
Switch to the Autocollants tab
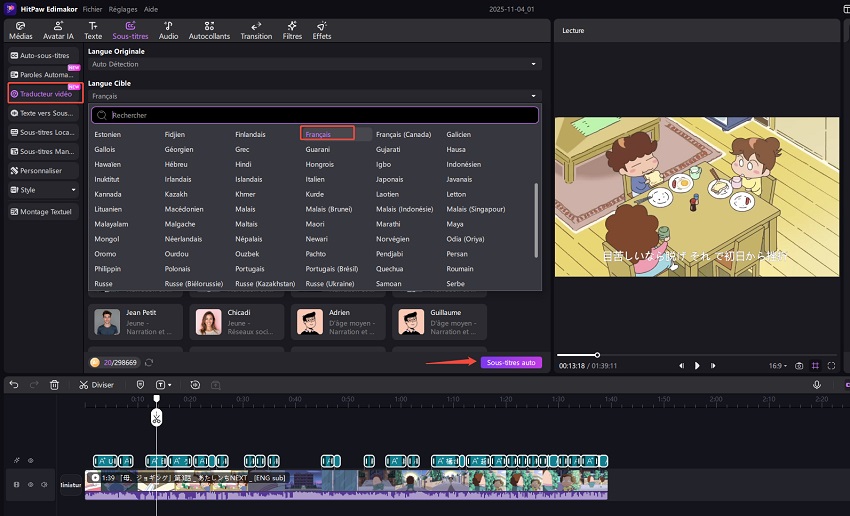(209, 30)
